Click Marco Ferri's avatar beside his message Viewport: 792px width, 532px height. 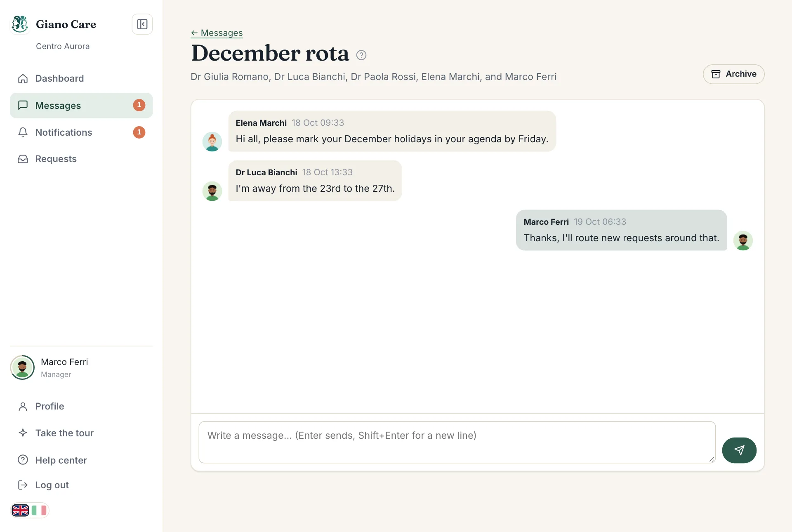[743, 241]
